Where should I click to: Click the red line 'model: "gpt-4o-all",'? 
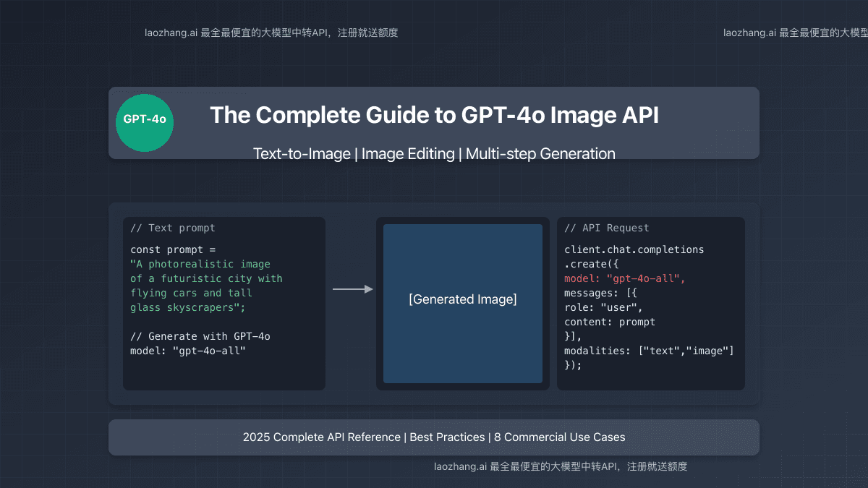[625, 278]
